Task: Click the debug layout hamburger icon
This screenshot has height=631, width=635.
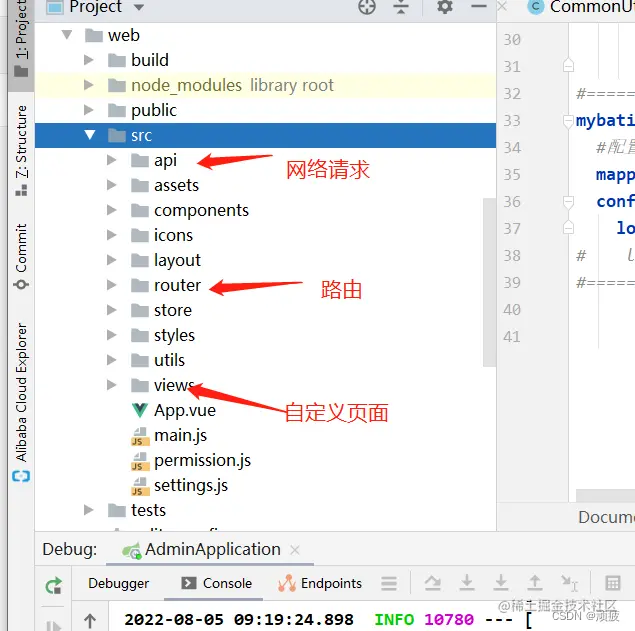Action: (389, 584)
